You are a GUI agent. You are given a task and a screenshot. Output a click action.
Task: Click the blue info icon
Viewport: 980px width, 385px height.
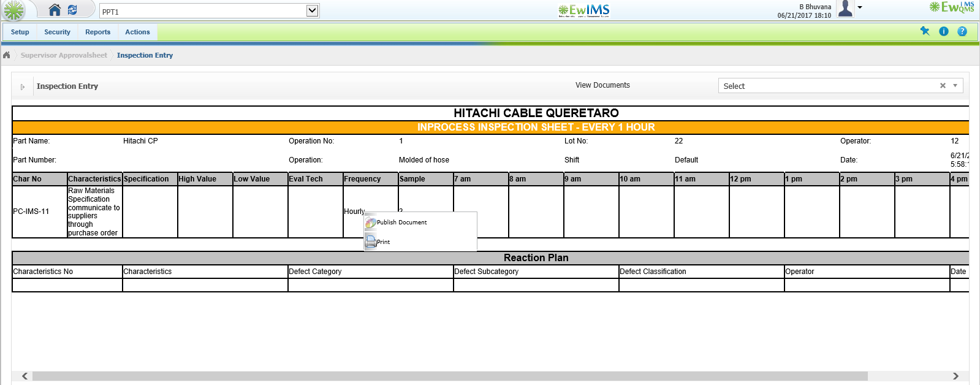[944, 31]
